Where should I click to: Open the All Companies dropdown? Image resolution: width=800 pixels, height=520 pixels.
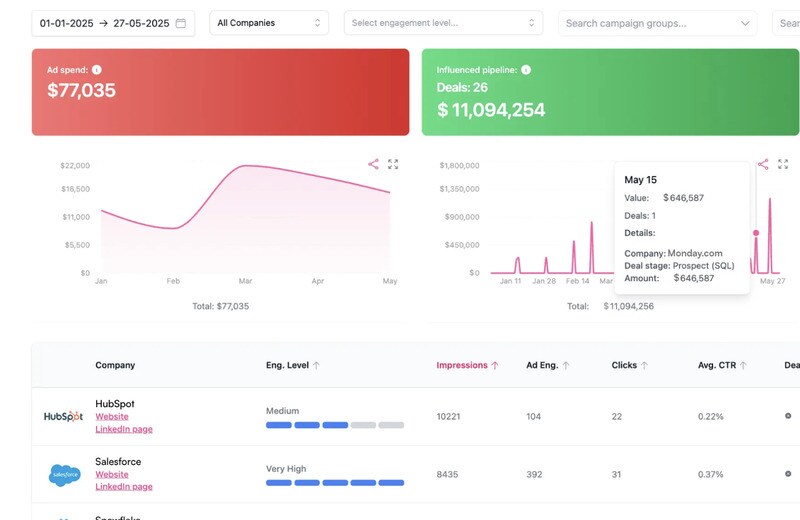(x=268, y=23)
